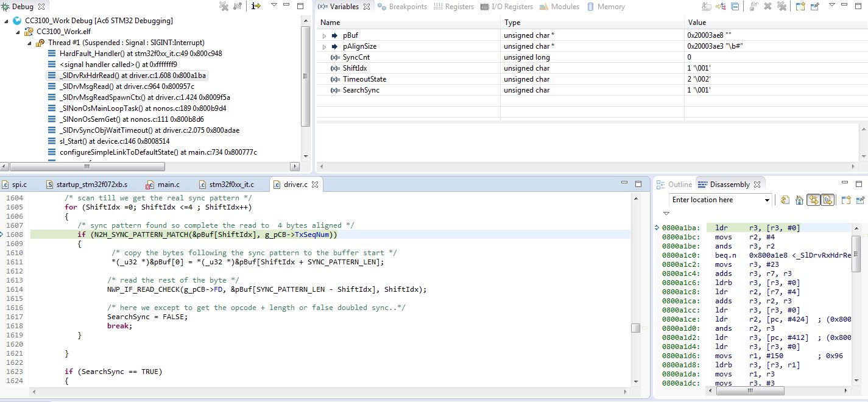Click Go to Program Counter home icon
Viewport: 868px width, 402px height.
(799, 200)
